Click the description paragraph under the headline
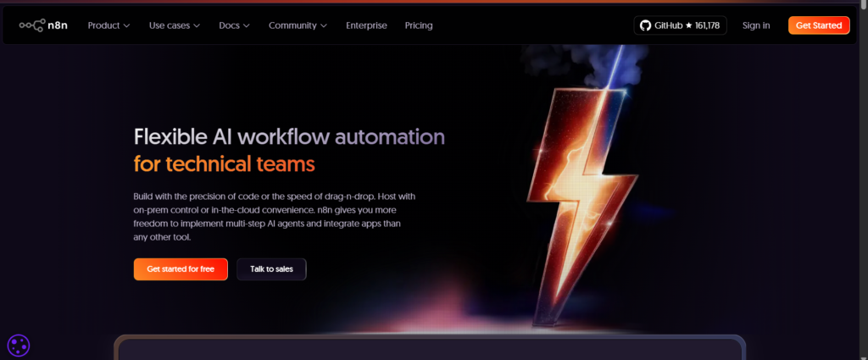The image size is (868, 360). pyautogui.click(x=274, y=217)
